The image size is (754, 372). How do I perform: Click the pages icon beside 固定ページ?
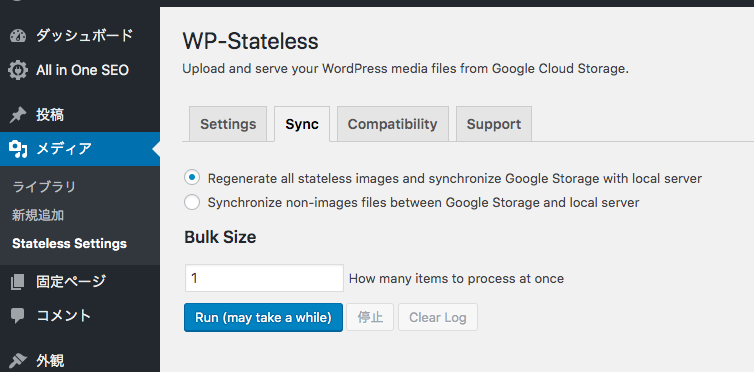point(18,282)
